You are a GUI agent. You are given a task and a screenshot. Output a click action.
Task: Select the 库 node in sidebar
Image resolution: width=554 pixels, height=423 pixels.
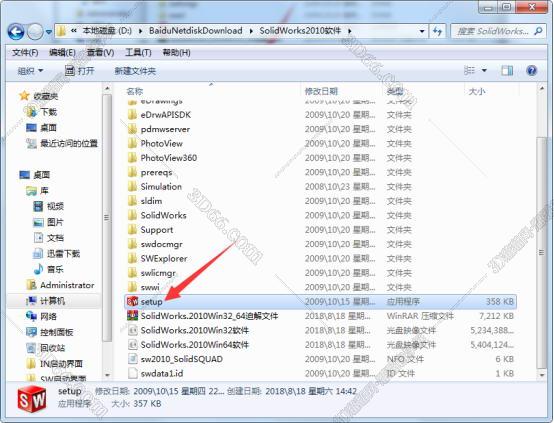click(x=37, y=191)
